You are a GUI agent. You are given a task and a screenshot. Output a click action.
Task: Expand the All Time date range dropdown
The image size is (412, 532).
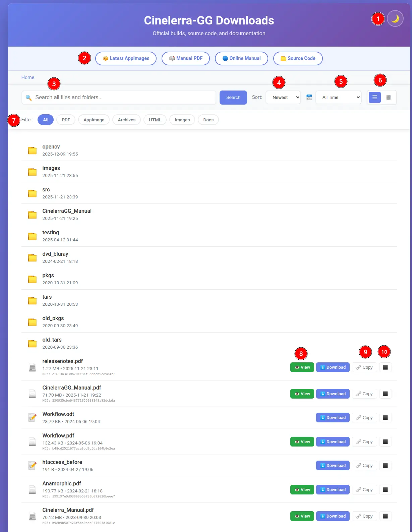339,97
